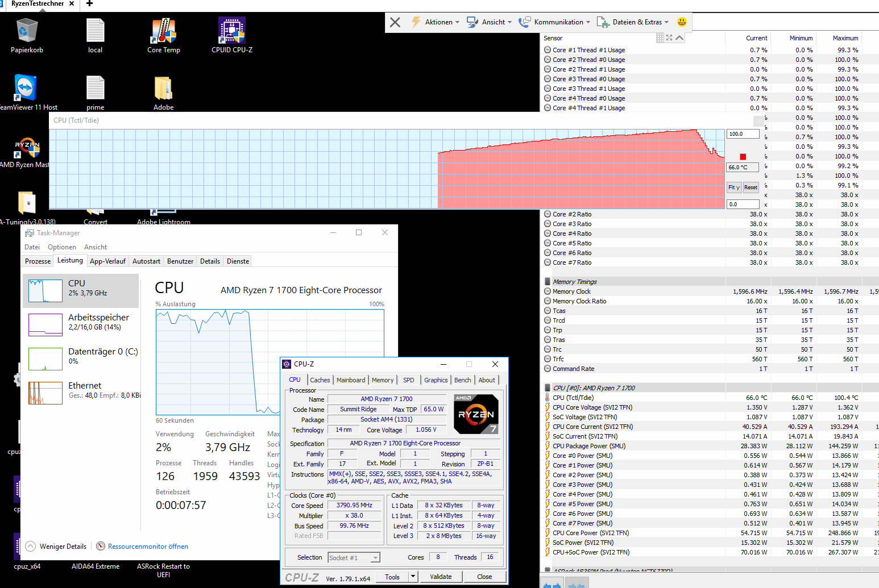Image resolution: width=879 pixels, height=588 pixels.
Task: Click the Ryzen 7 logo in CPU-Z
Action: [x=476, y=414]
